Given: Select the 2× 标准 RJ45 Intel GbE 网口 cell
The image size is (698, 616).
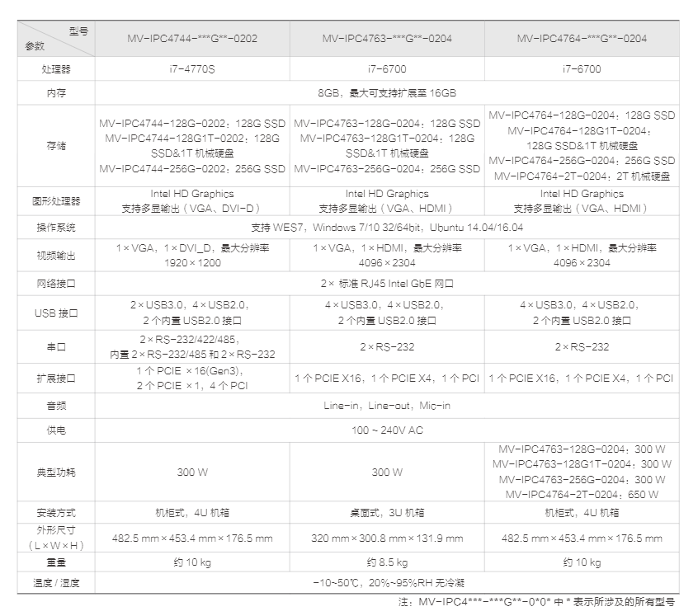Looking at the screenshot, I should pyautogui.click(x=387, y=284).
